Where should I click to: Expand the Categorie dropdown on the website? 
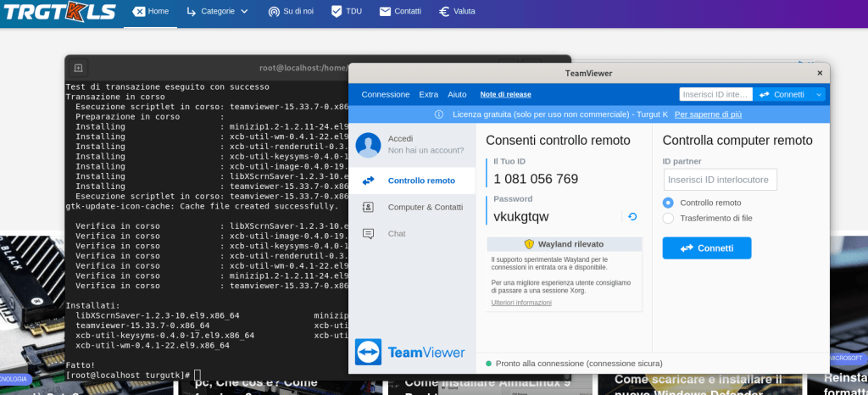click(x=217, y=12)
